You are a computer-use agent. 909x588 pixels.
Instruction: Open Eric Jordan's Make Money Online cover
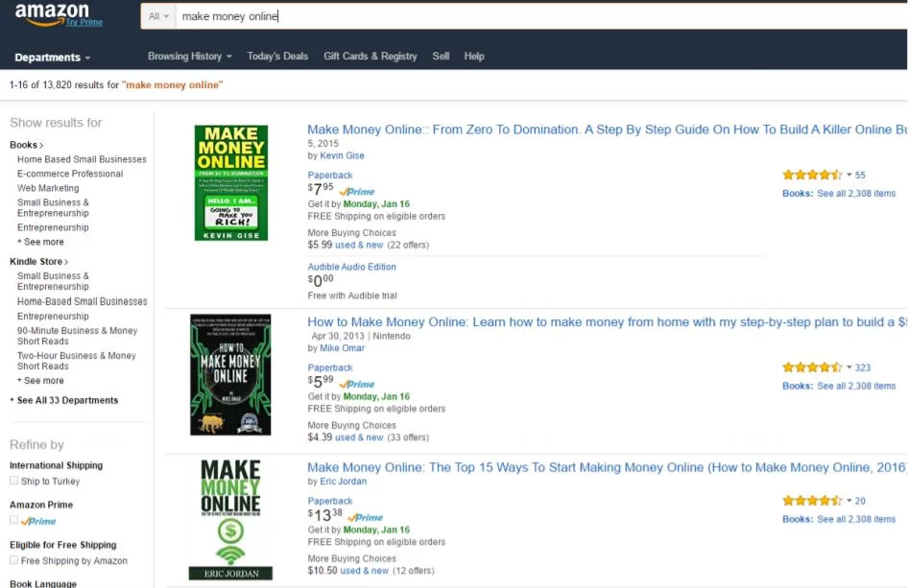tap(230, 519)
